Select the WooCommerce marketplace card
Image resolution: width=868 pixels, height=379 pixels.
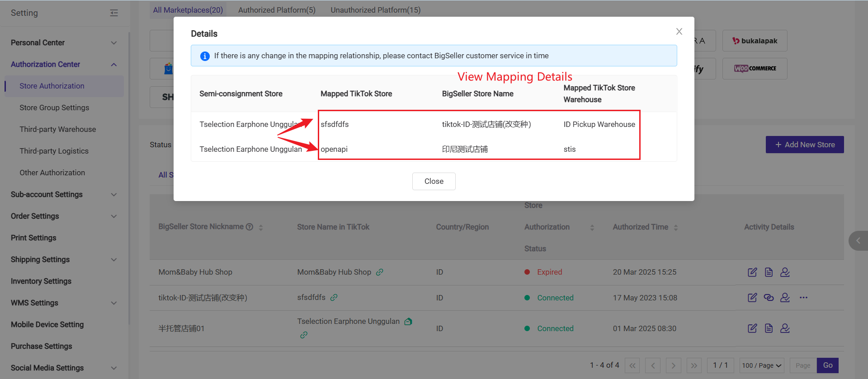click(755, 69)
